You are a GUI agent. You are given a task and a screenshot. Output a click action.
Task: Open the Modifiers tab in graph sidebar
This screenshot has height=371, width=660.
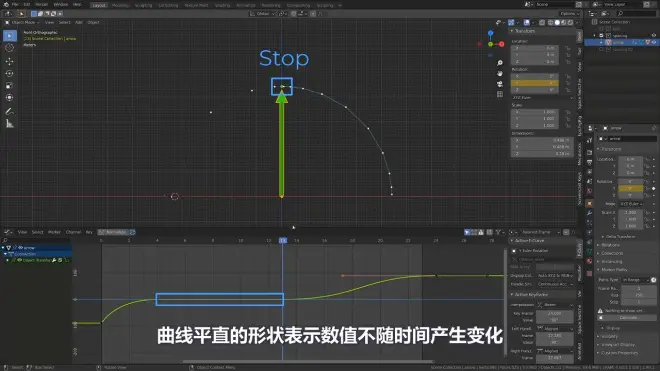point(579,273)
